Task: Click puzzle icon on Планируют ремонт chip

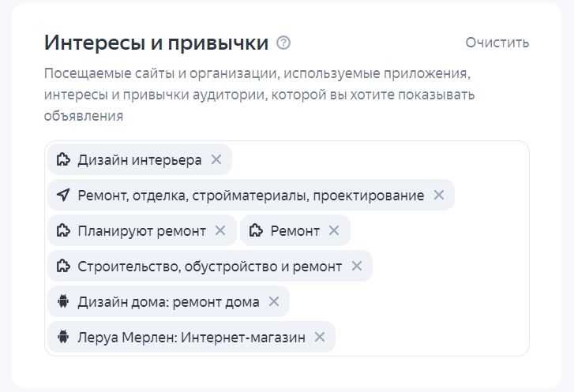Action: [63, 230]
